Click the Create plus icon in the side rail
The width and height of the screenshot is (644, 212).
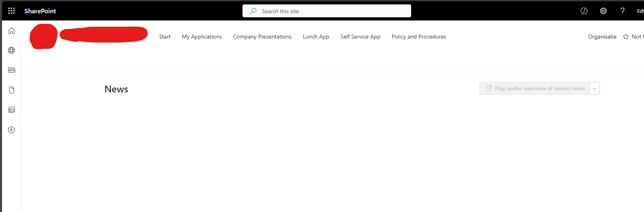pyautogui.click(x=12, y=130)
